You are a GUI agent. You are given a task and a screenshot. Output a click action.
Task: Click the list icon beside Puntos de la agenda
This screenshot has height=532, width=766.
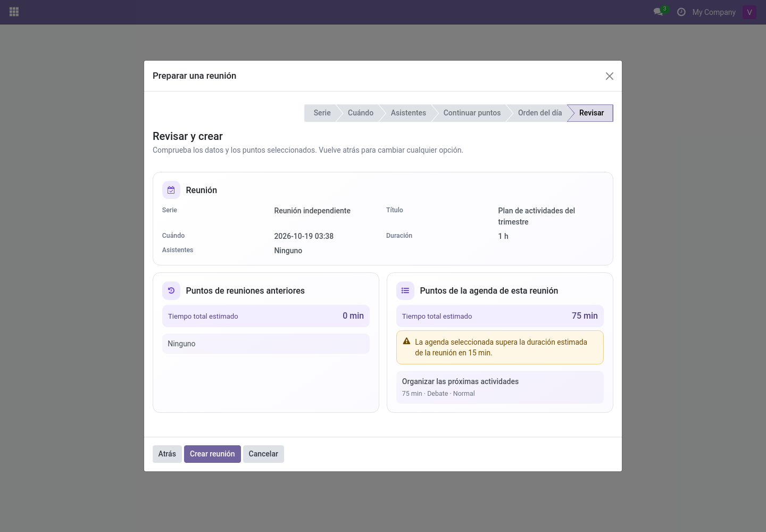[x=405, y=290]
